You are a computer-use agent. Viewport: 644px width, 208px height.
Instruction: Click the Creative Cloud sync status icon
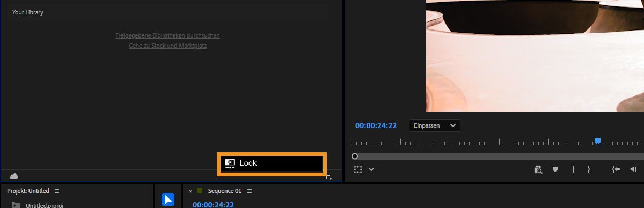(14, 176)
